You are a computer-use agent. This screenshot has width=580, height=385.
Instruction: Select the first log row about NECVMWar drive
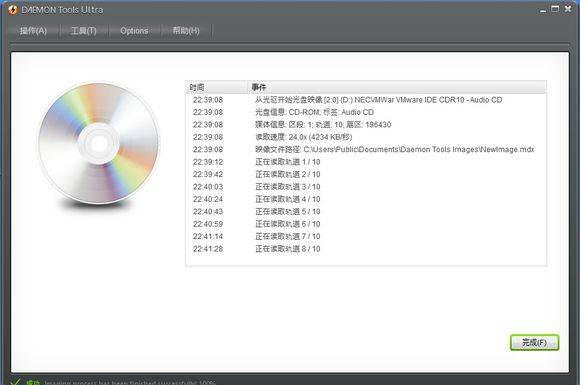pyautogui.click(x=366, y=100)
